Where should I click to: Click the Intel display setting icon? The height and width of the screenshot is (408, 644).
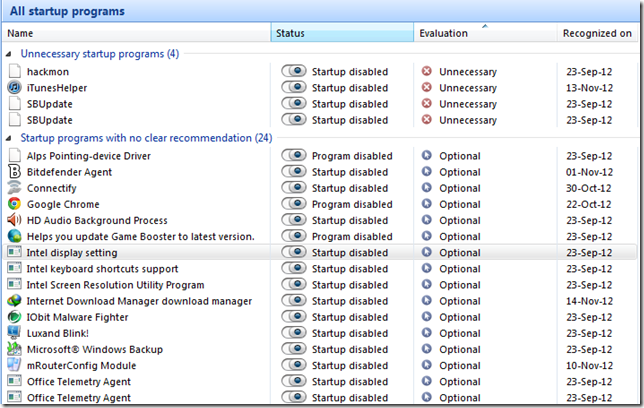[14, 252]
